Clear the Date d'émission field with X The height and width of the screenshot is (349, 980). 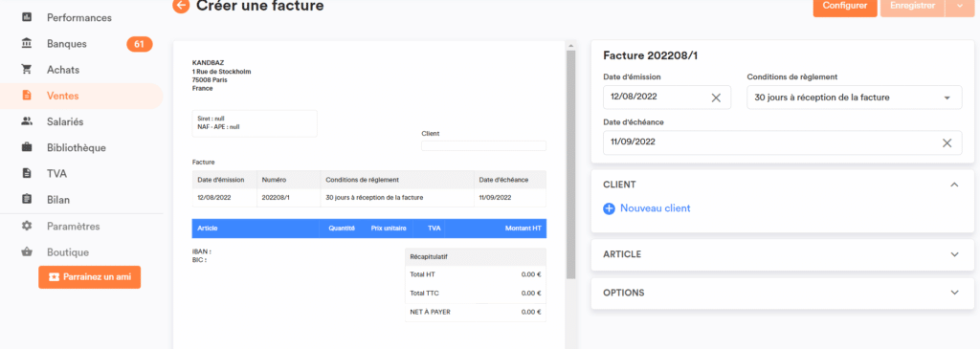tap(716, 98)
